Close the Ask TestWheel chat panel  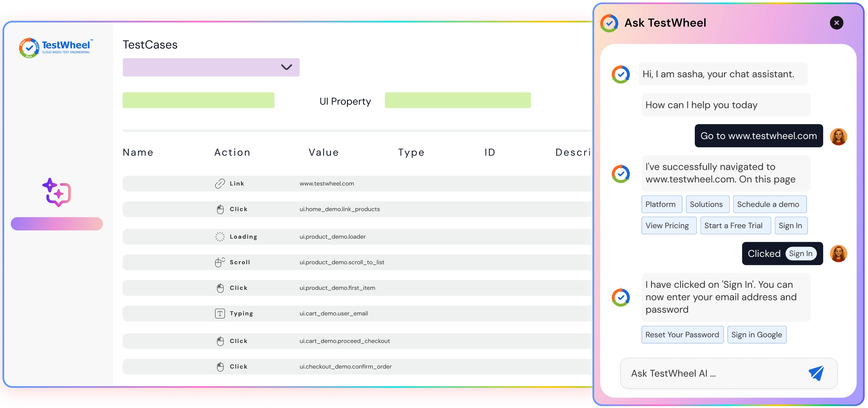[x=836, y=23]
